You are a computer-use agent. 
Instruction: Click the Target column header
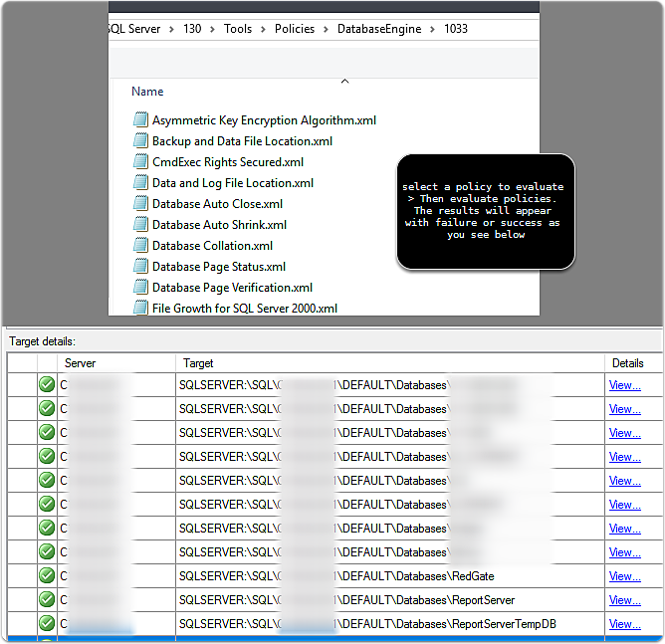pyautogui.click(x=198, y=363)
